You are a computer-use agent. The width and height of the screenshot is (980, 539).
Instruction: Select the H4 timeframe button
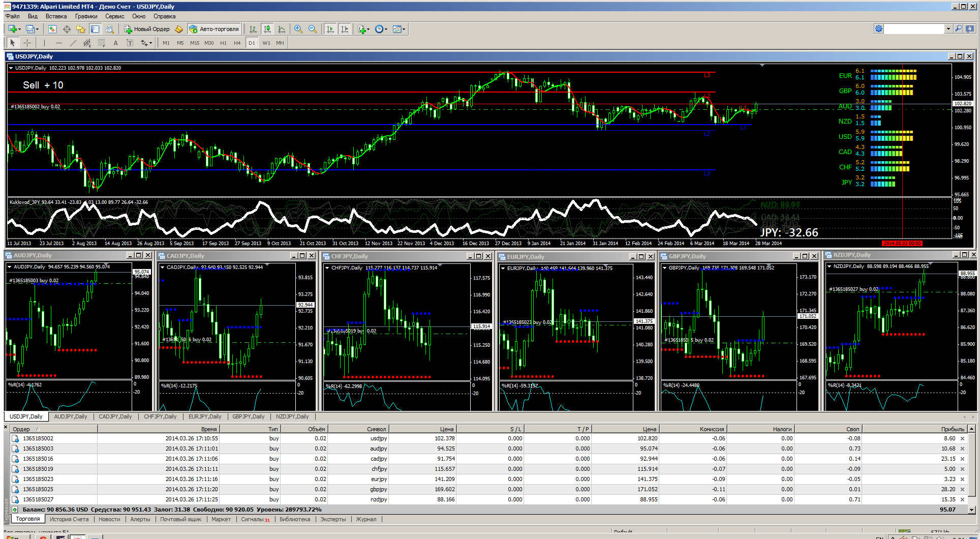point(237,43)
